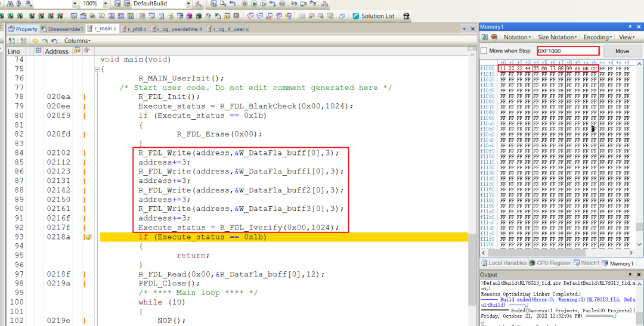Collapse the main function fold marker on line 75

tap(97, 69)
